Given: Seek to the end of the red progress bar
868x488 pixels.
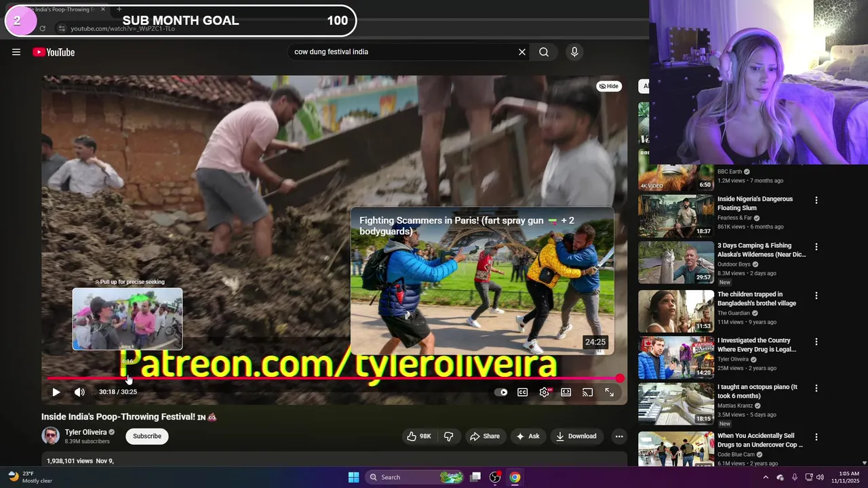Looking at the screenshot, I should pyautogui.click(x=619, y=379).
